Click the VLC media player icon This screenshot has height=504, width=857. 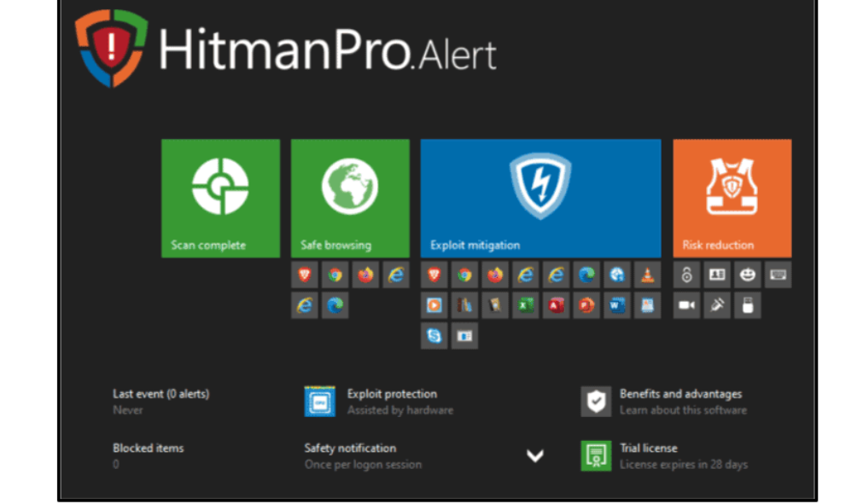647,275
